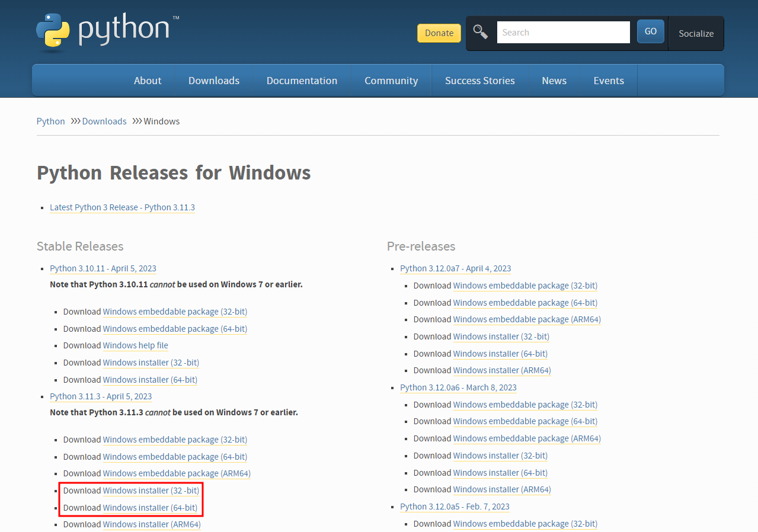The width and height of the screenshot is (758, 532).
Task: Go to Downloads breadcrumb link
Action: (104, 121)
